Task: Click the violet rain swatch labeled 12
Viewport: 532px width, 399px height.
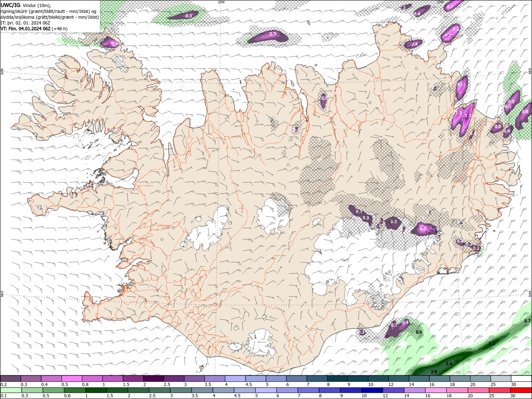Action: [394, 390]
